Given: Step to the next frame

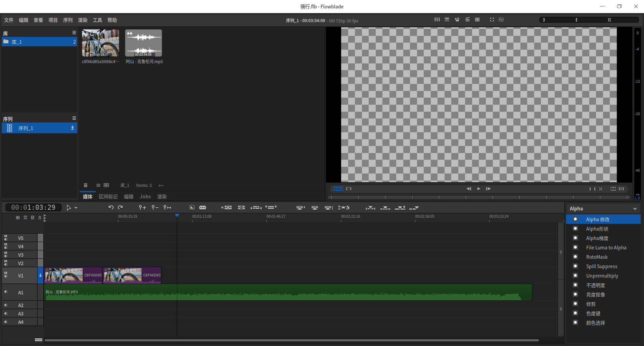Looking at the screenshot, I should pyautogui.click(x=489, y=189).
